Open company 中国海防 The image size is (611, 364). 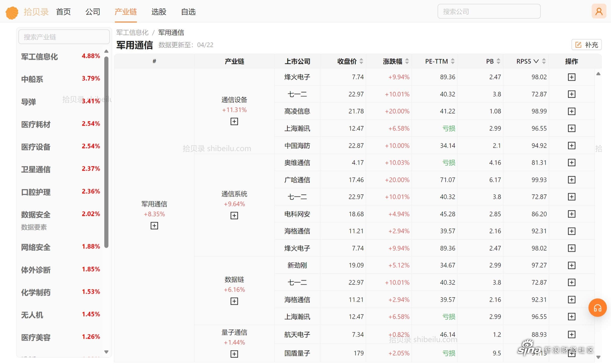[297, 146]
